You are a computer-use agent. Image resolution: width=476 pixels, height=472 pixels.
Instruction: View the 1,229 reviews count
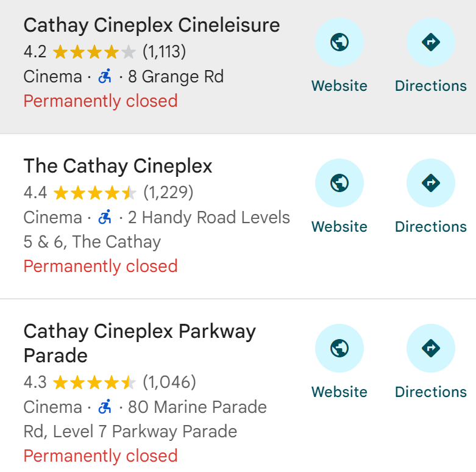tap(168, 193)
